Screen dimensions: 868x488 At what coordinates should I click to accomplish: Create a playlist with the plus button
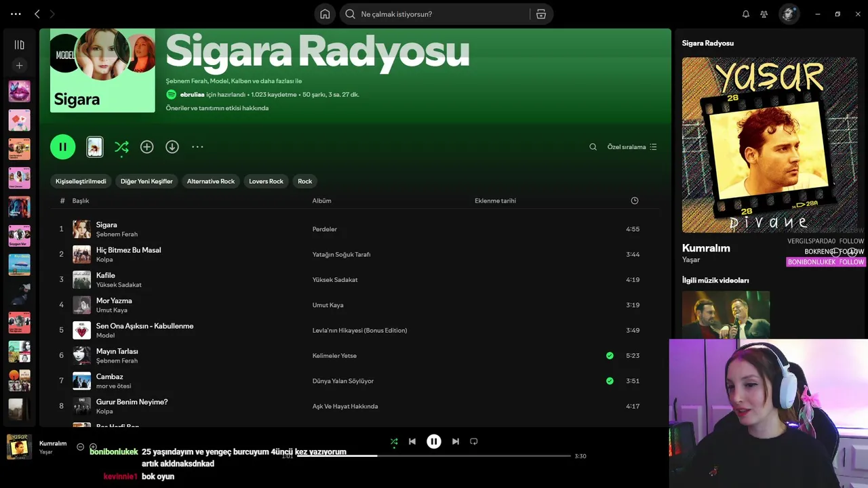click(x=19, y=66)
